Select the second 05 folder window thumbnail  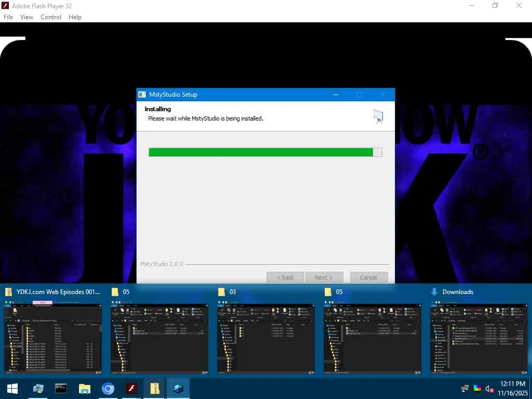[373, 337]
